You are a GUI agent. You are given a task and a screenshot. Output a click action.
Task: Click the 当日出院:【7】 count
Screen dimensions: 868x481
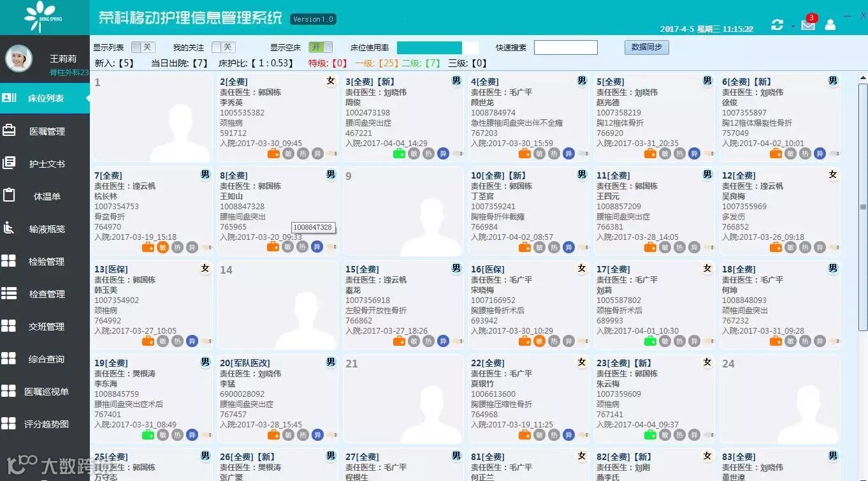pyautogui.click(x=180, y=63)
